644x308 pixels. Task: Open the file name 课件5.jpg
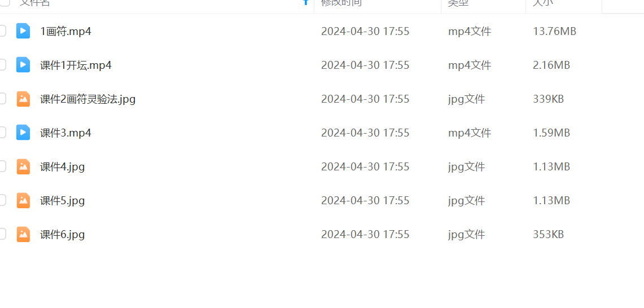point(63,201)
